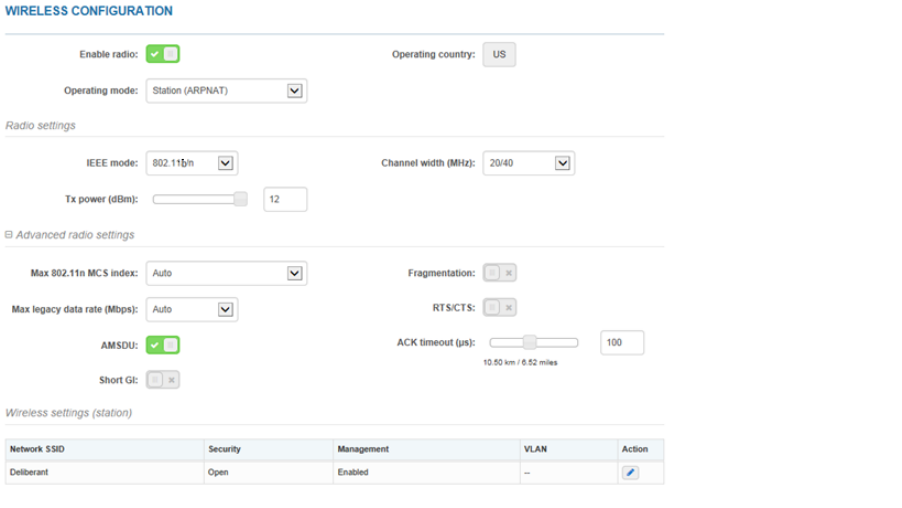Click the Network SSID column header
Image resolution: width=902 pixels, height=508 pixels.
[38, 450]
